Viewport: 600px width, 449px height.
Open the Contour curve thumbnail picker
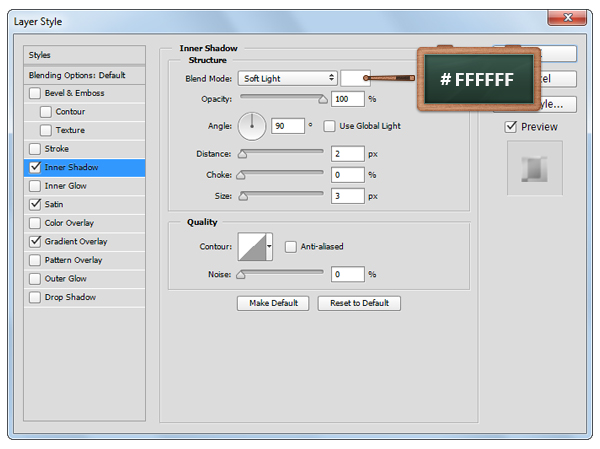(x=250, y=247)
